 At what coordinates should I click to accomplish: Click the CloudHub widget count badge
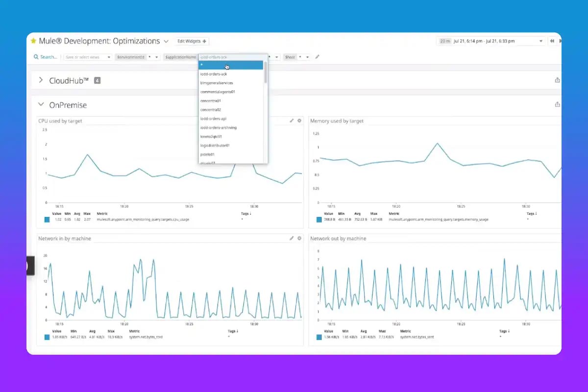[97, 80]
